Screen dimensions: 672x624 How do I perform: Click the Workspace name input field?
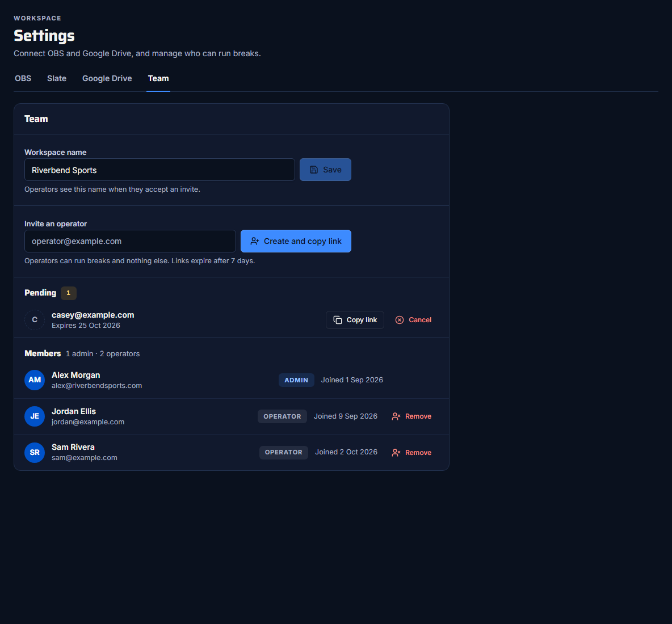(159, 170)
